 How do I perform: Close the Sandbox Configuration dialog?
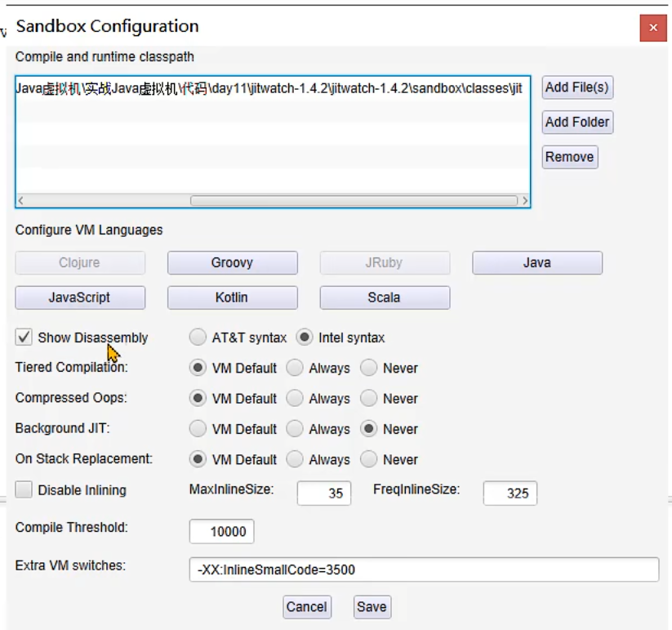pos(652,28)
